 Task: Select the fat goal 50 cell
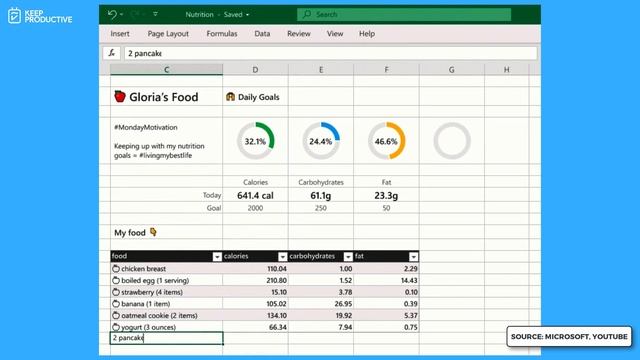pos(386,208)
